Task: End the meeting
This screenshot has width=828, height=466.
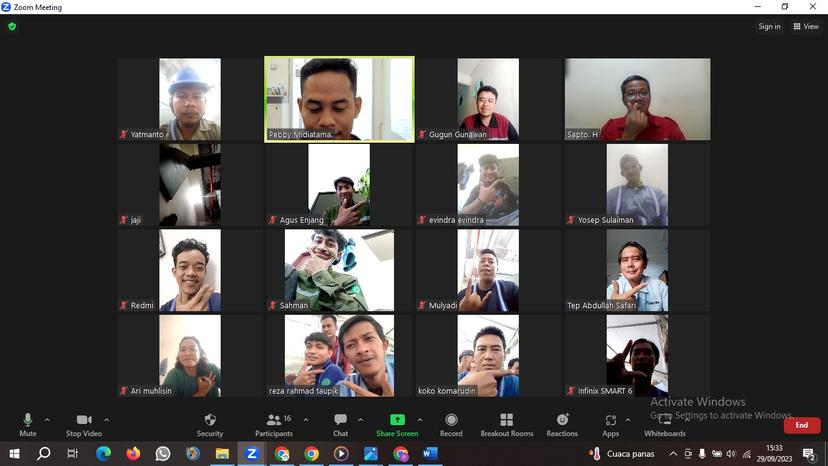Action: tap(802, 425)
